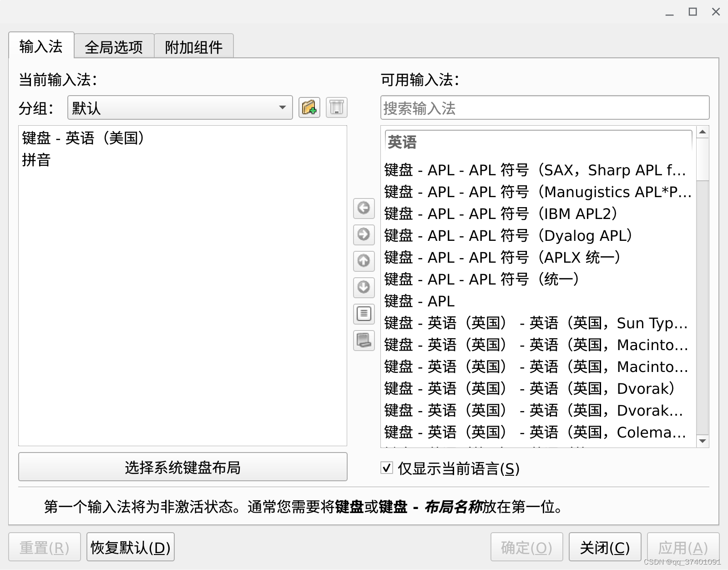Delete the current group via trash icon

(x=336, y=107)
